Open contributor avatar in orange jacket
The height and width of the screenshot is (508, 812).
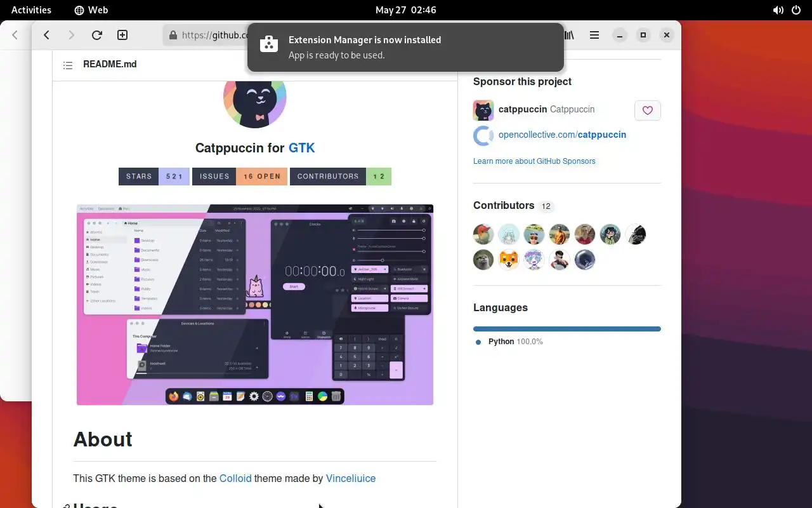coord(560,234)
